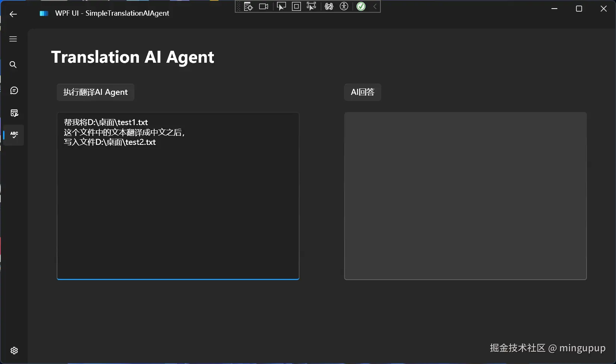Click the Translation AI Agent heading
The height and width of the screenshot is (364, 616).
click(133, 57)
